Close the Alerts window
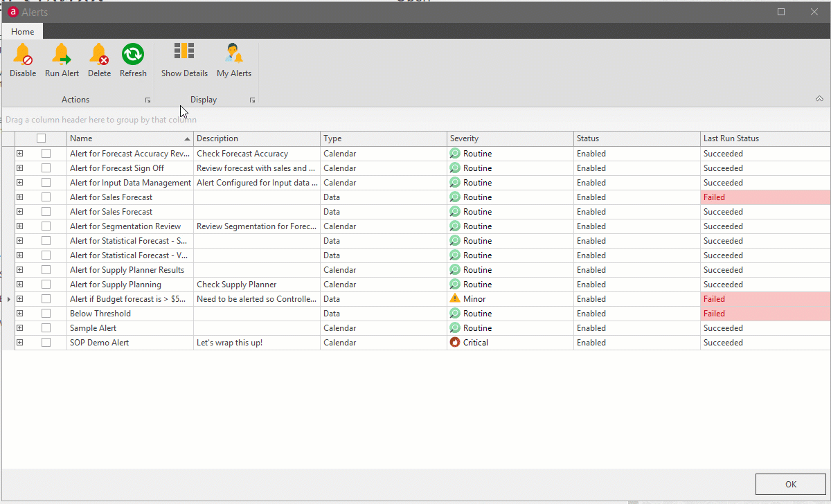831x504 pixels. point(814,12)
